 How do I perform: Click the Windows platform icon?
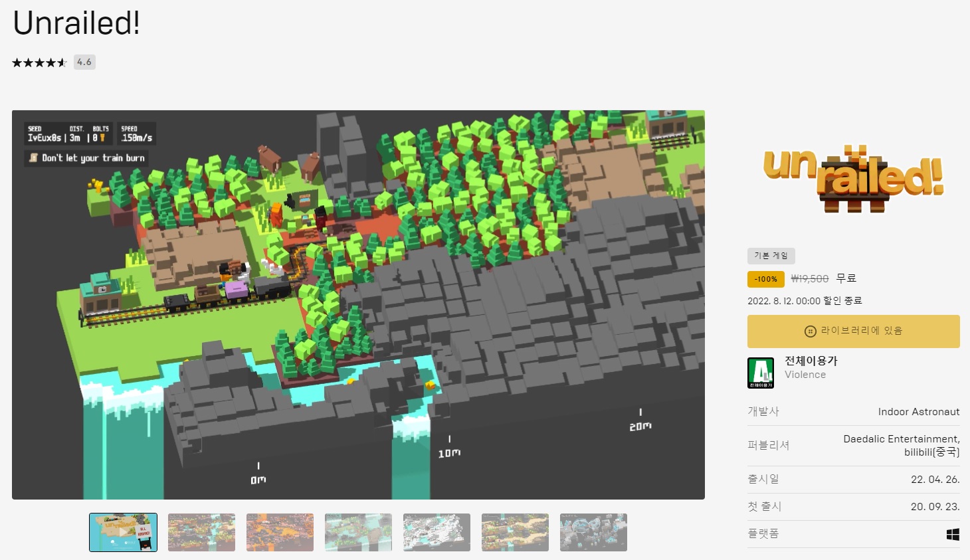(953, 534)
